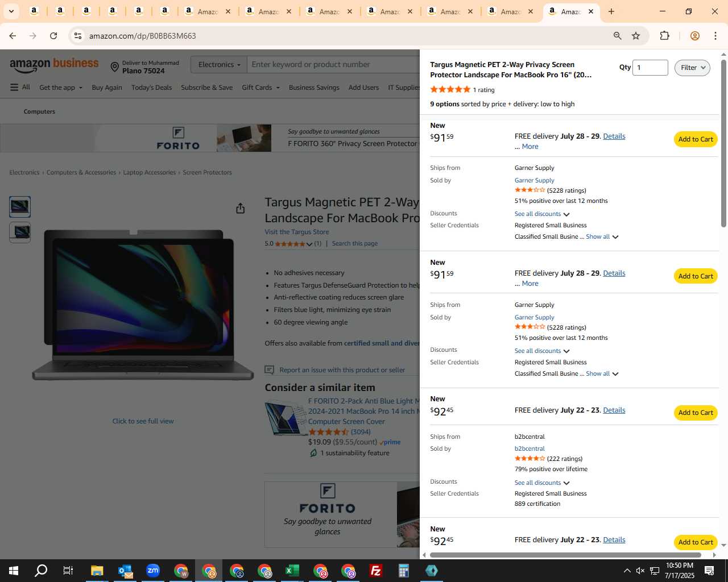This screenshot has height=582, width=728.
Task: Reload the current Amazon page
Action: 53,36
